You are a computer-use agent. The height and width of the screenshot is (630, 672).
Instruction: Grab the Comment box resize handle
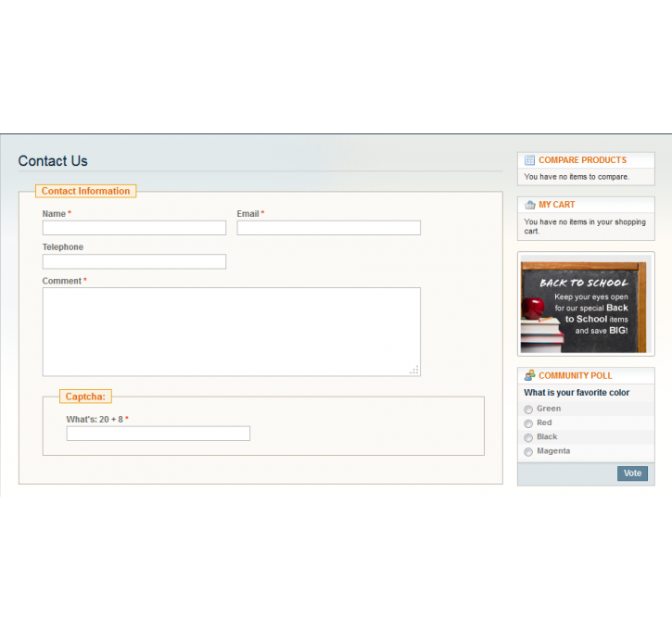point(414,370)
